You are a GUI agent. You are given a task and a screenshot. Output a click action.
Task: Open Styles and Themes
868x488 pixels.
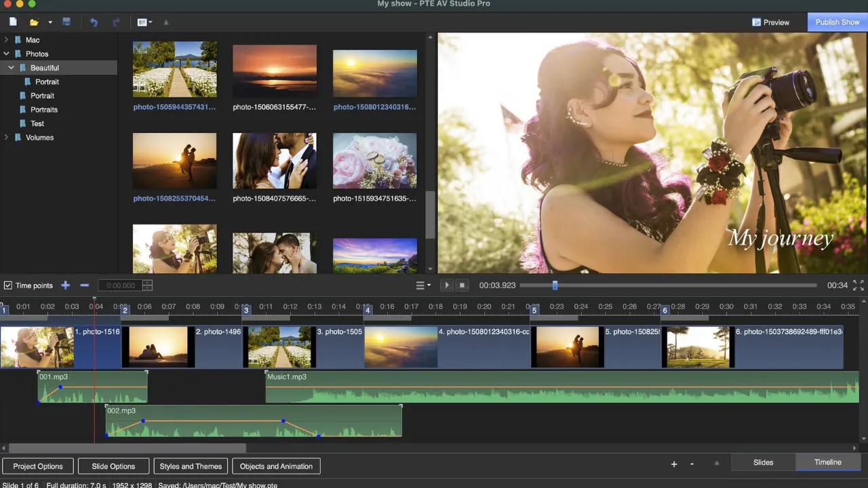coord(191,466)
